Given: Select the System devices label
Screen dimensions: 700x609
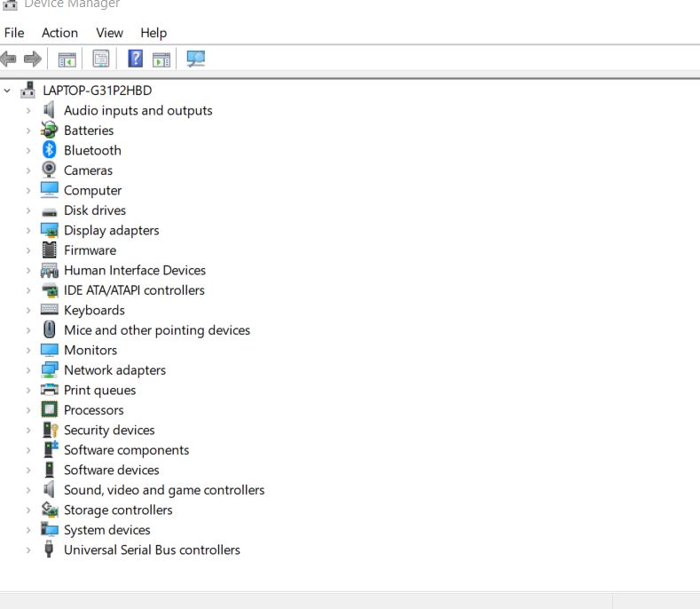Looking at the screenshot, I should pos(107,530).
